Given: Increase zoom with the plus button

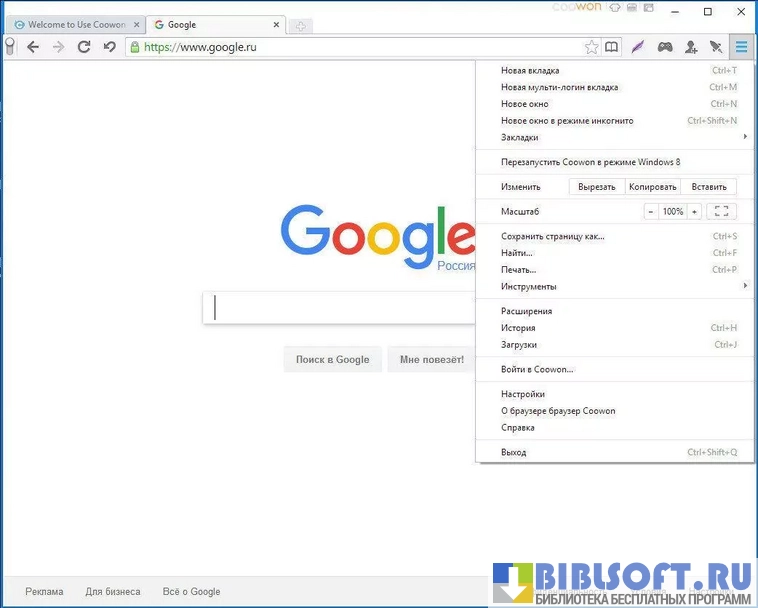Looking at the screenshot, I should 693,212.
